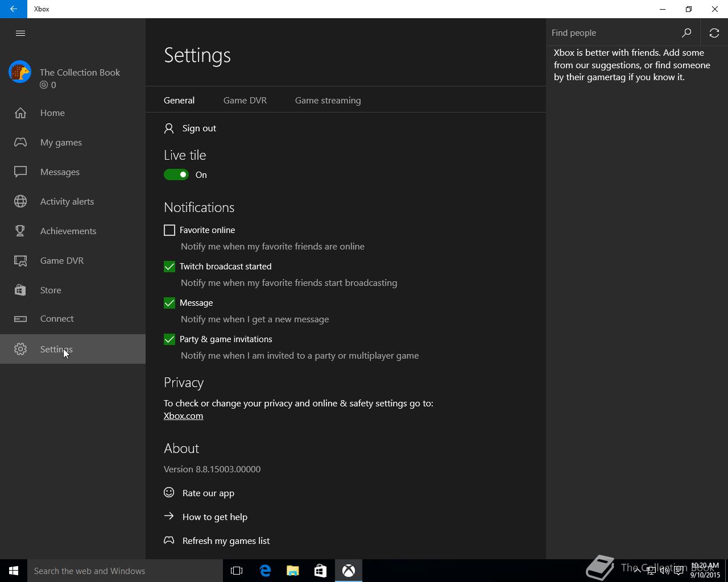
Task: Open Home from the sidebar
Action: tap(73, 113)
